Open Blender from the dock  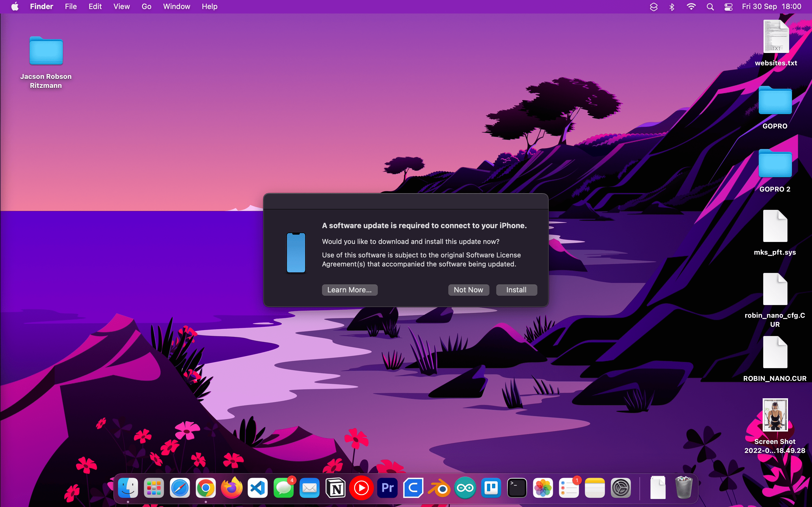pos(439,488)
